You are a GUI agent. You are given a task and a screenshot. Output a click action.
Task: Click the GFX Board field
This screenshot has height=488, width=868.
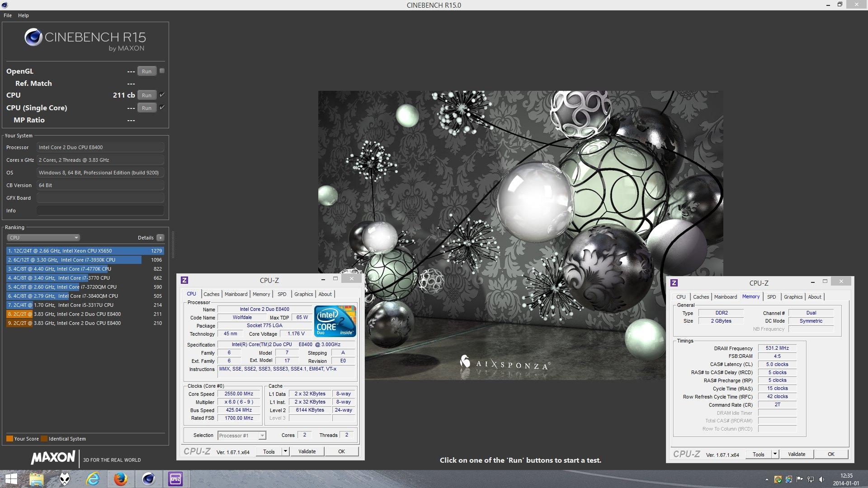click(x=100, y=198)
